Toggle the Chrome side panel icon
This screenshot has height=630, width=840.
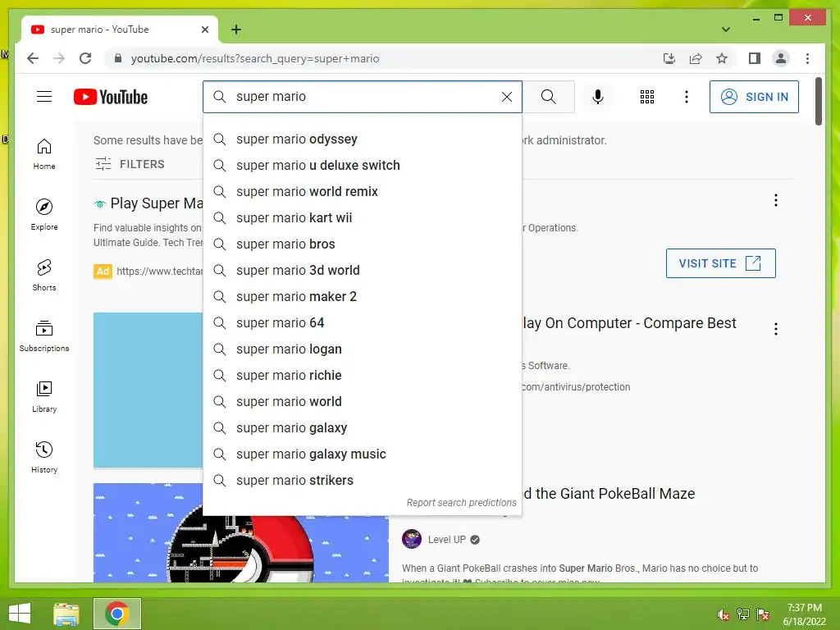point(755,58)
